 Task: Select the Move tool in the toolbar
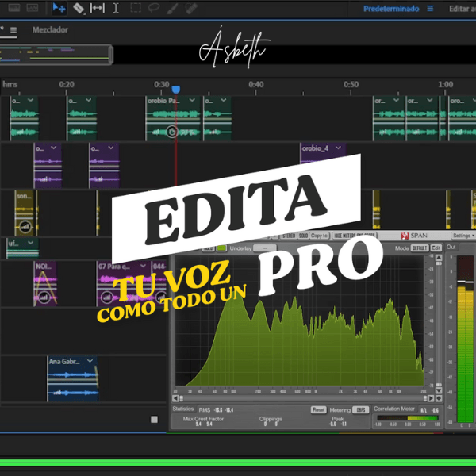coord(59,8)
